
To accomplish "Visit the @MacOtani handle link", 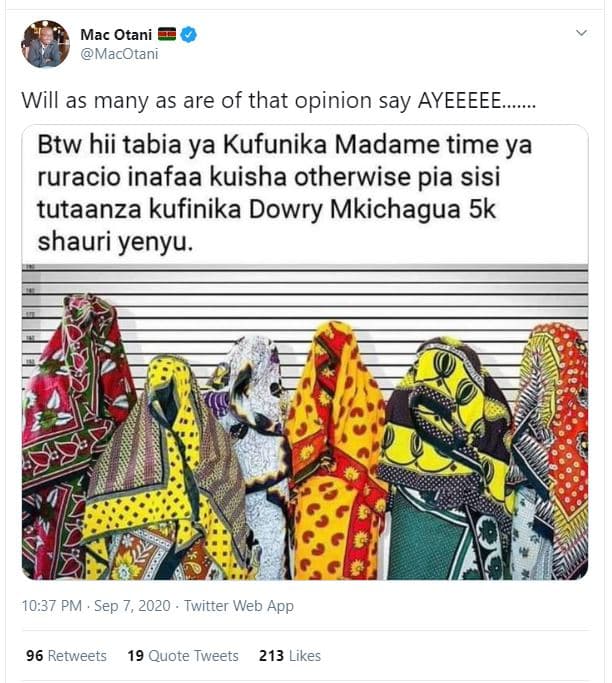I will (119, 54).
